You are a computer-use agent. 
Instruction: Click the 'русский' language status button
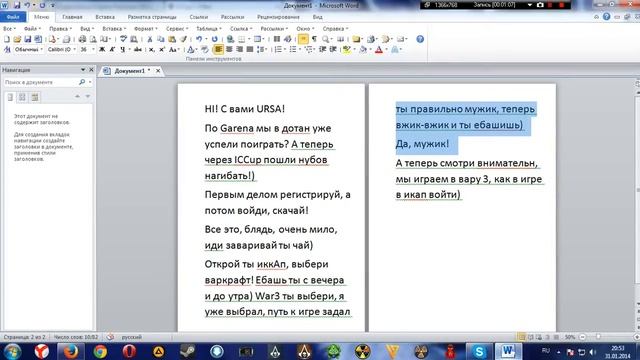tap(131, 337)
